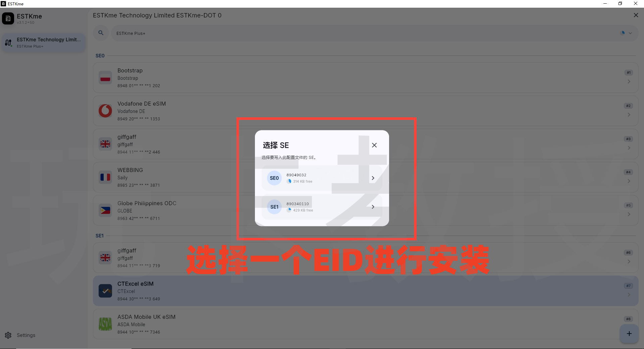Choose SE1 with 429 KB free
Screen dimensions: 644x349
point(322,207)
